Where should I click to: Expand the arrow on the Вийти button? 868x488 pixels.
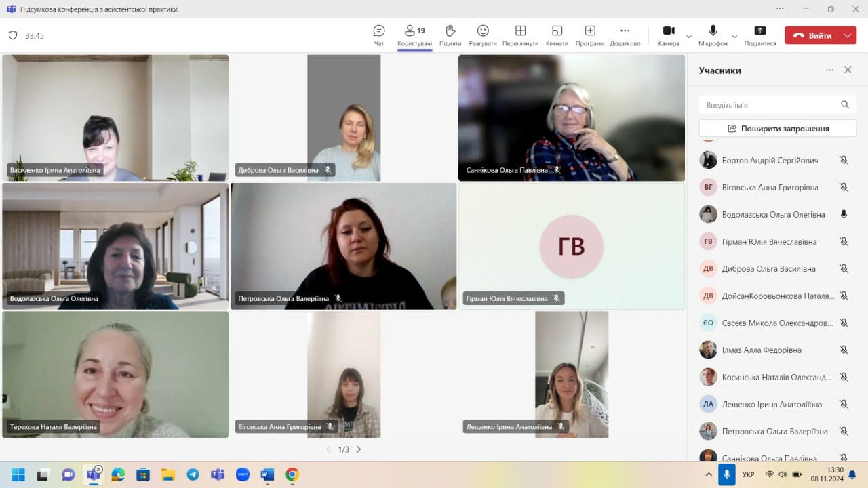pos(848,35)
